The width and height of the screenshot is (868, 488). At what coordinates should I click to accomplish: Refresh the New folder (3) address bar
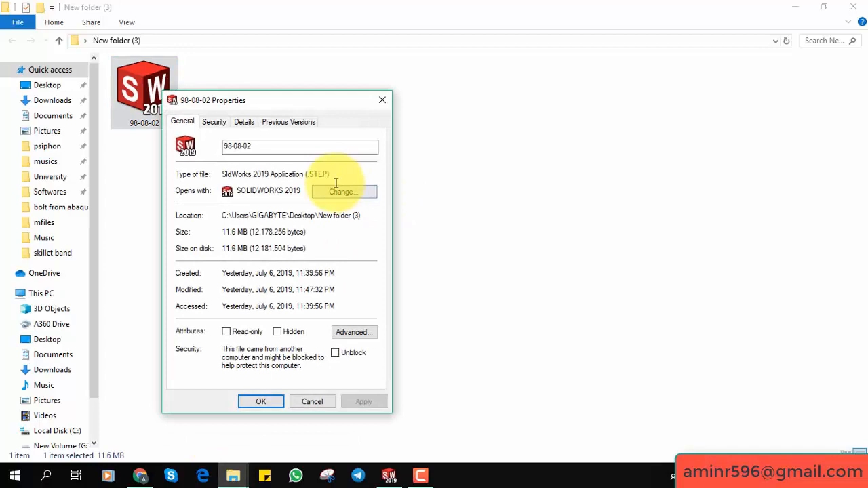pos(786,41)
